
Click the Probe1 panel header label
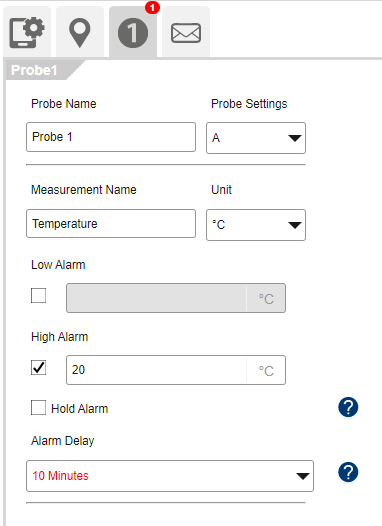click(x=34, y=70)
